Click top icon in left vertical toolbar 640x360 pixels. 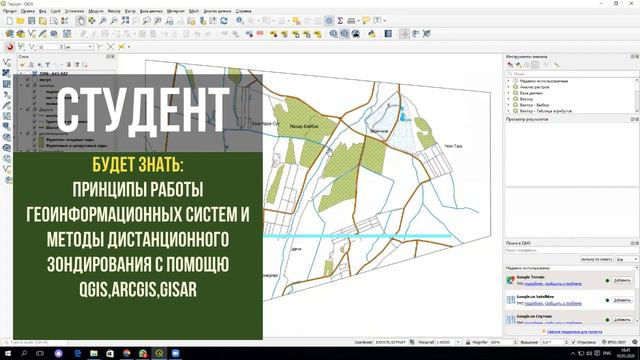point(7,62)
